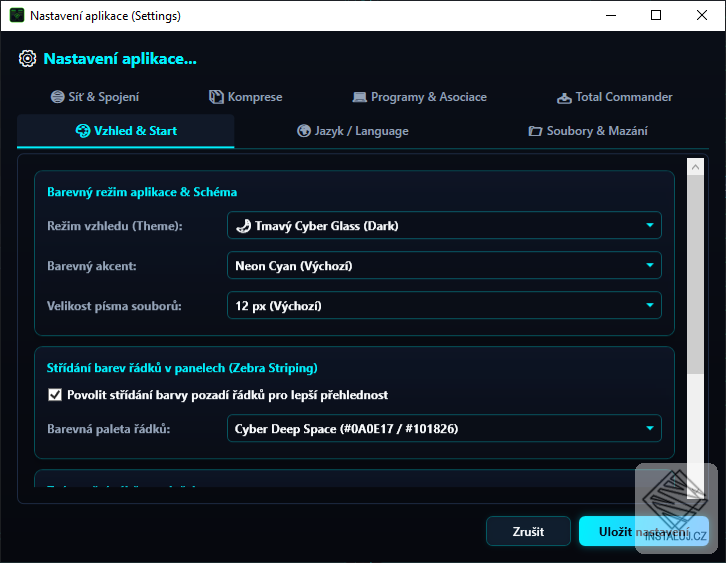
Task: Click the Barevný režim aplikace & Schéma heading
Action: point(142,192)
